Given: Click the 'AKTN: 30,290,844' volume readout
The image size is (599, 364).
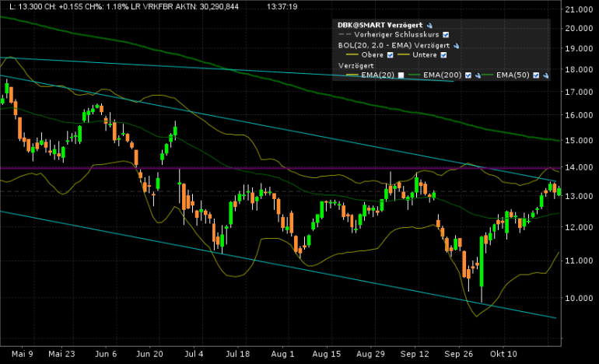Looking at the screenshot, I should [207, 7].
